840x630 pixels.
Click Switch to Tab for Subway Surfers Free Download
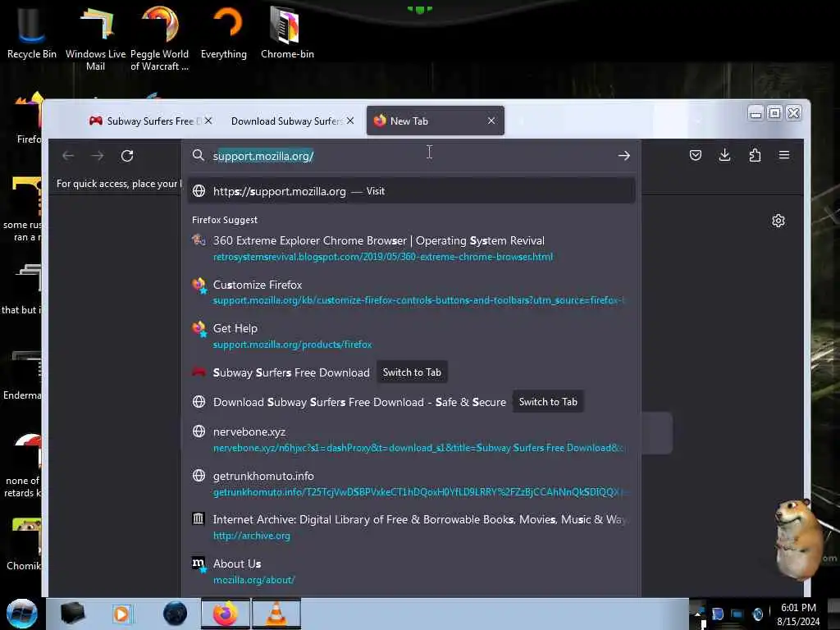pyautogui.click(x=412, y=372)
